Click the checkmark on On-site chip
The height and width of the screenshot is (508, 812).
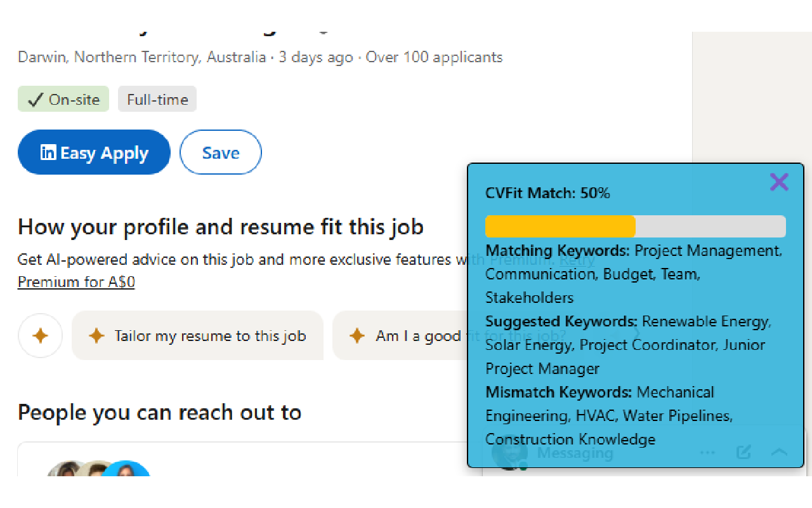click(36, 100)
